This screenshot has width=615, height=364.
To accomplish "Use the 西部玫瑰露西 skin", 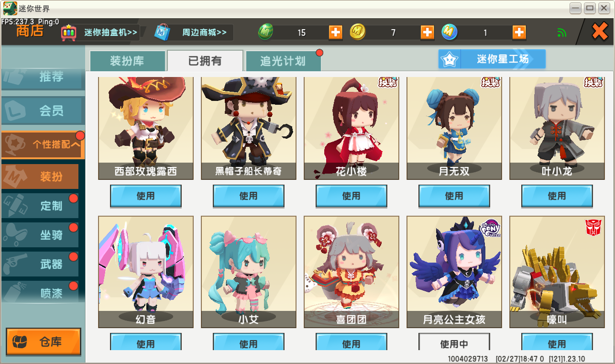I will (x=146, y=196).
